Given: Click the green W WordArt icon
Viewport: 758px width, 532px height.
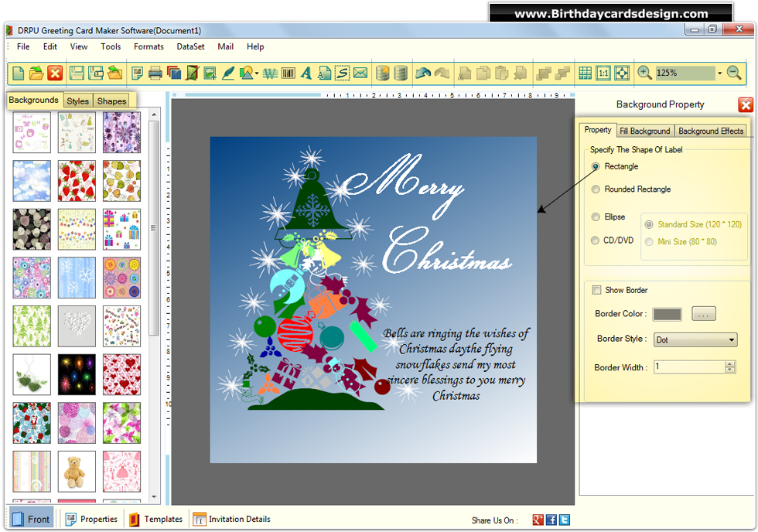Looking at the screenshot, I should coord(270,73).
